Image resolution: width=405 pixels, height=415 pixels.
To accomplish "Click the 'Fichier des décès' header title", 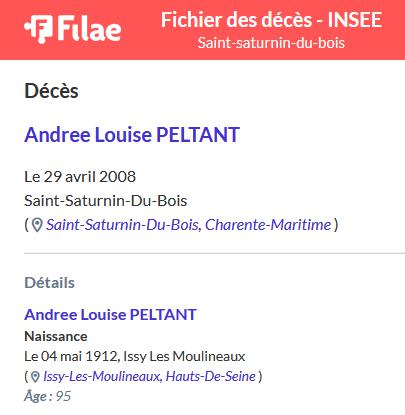I will point(237,20).
